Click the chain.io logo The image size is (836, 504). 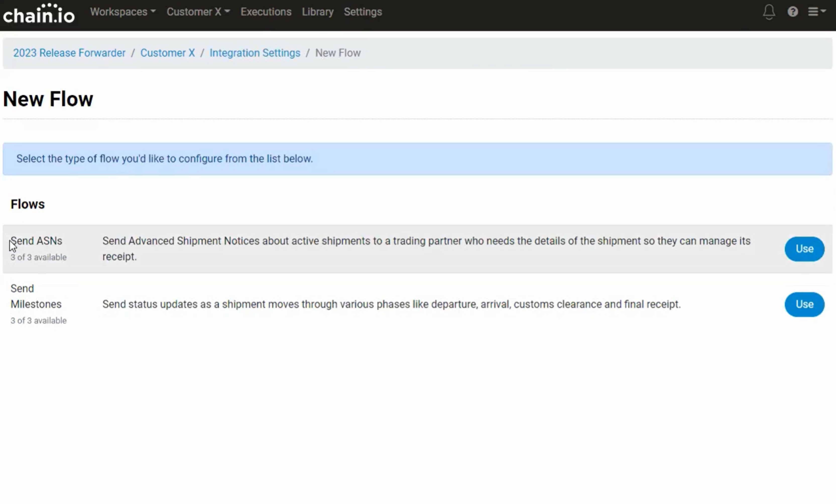(39, 14)
